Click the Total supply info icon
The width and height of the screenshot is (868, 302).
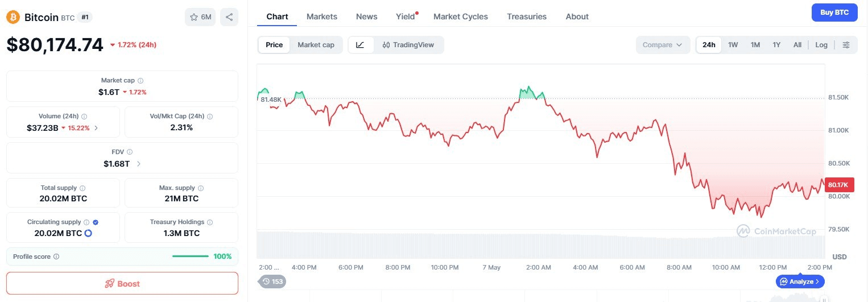click(82, 188)
